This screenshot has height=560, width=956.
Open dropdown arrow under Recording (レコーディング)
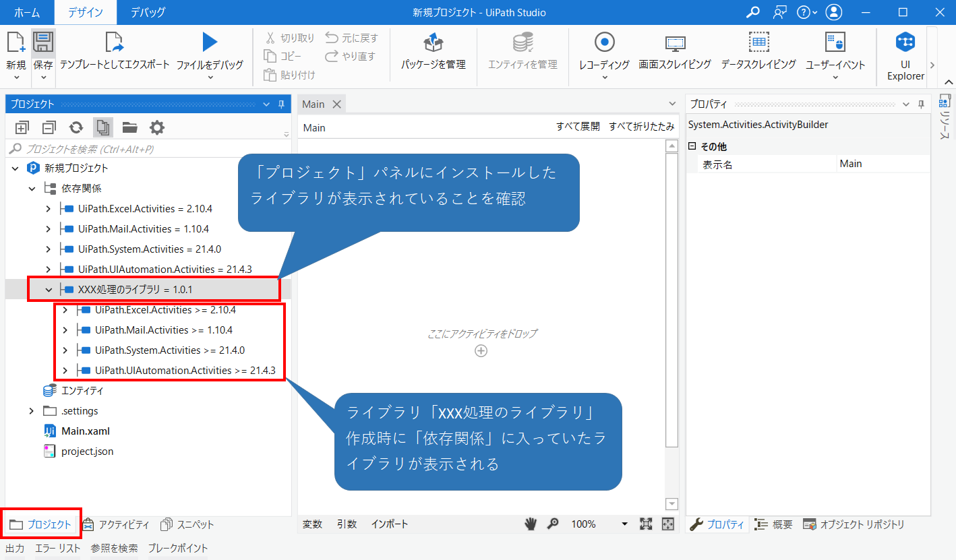click(x=604, y=77)
